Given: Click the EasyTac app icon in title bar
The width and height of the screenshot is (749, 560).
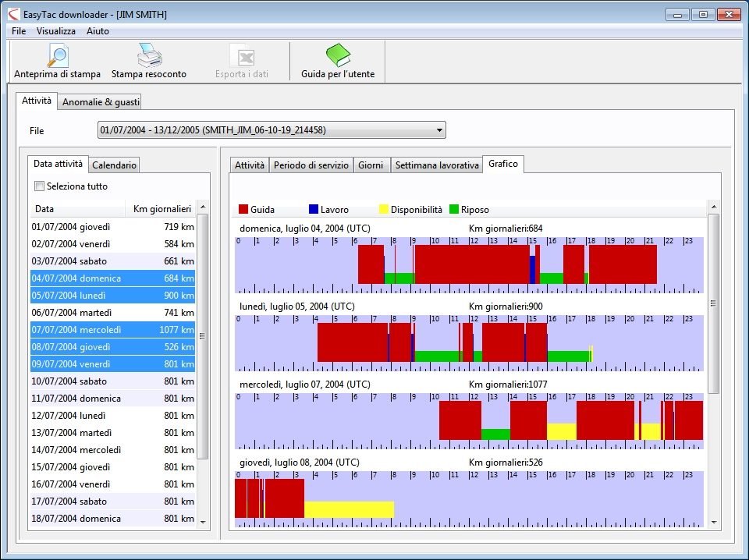Looking at the screenshot, I should 13,15.
